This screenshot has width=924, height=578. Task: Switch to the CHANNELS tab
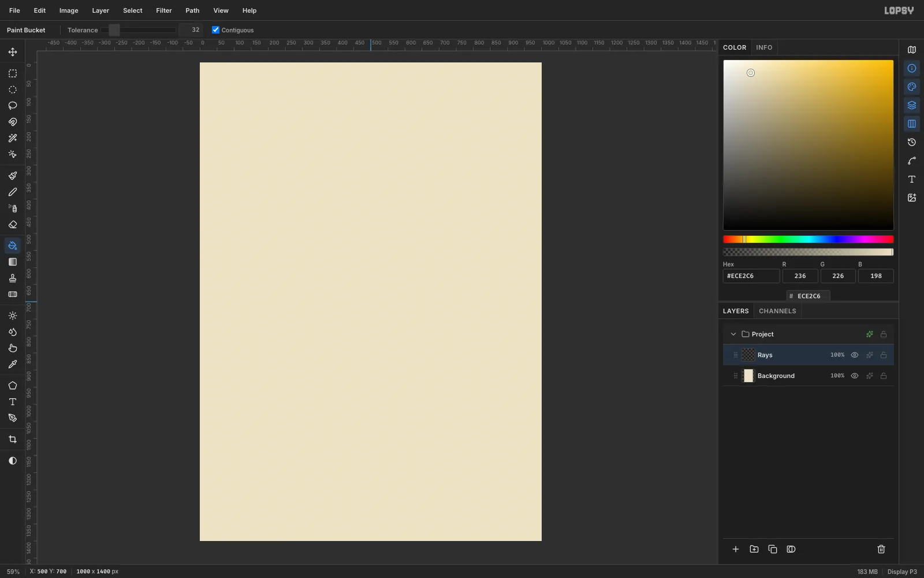pyautogui.click(x=777, y=311)
